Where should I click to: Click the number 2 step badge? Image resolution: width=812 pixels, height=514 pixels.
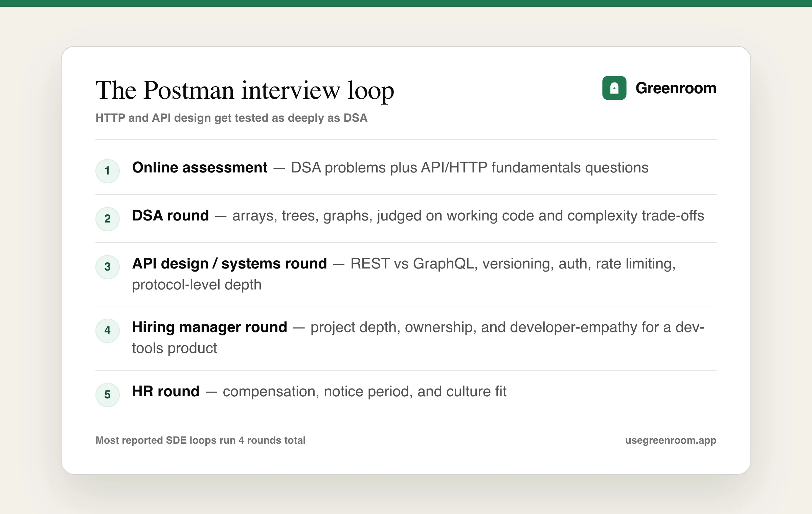[x=108, y=219]
